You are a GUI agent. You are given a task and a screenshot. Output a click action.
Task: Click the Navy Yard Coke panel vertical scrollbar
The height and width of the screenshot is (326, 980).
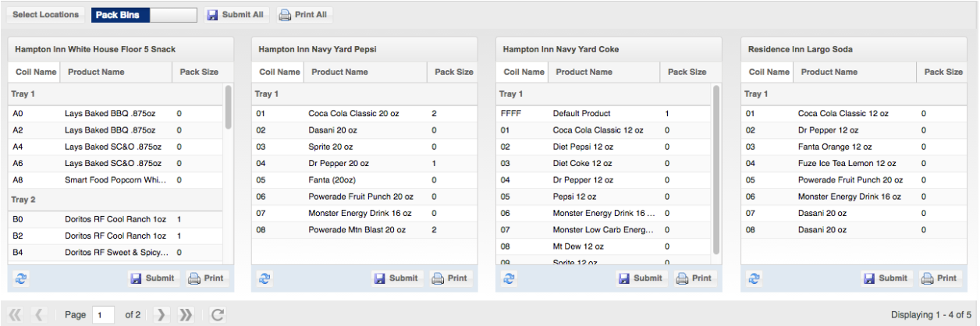pos(717,168)
